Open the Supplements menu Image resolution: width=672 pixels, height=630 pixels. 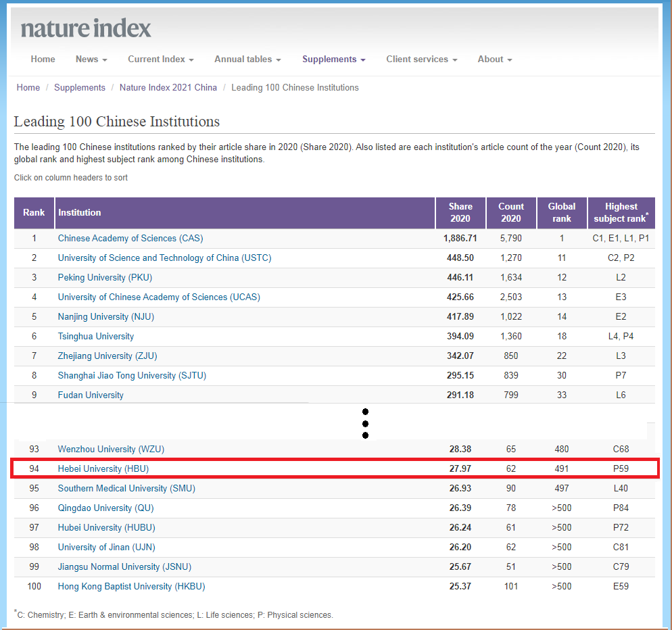coord(333,59)
